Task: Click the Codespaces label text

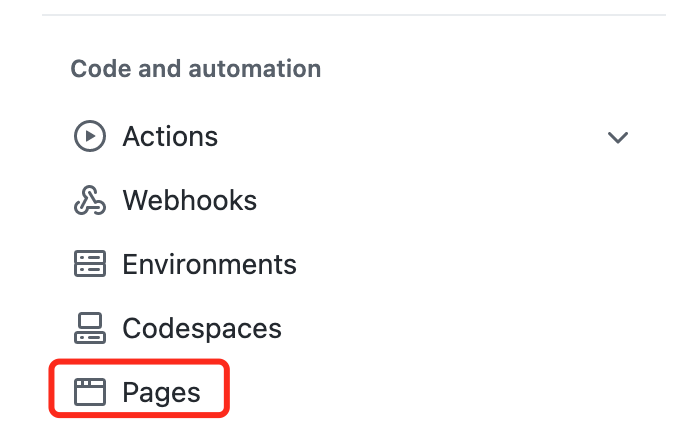Action: pos(202,329)
